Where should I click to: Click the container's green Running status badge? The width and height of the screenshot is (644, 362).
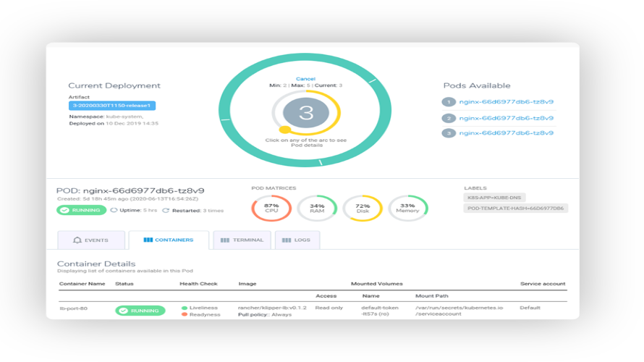(140, 311)
